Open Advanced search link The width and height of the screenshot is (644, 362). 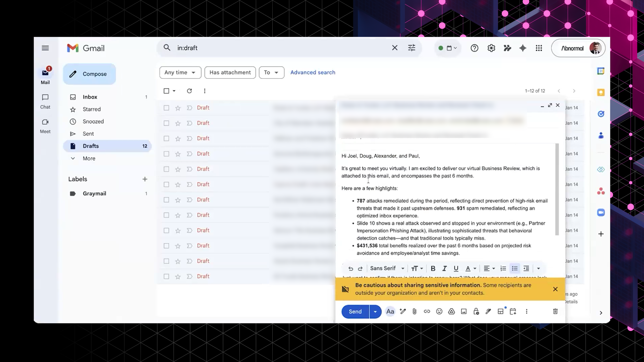(x=313, y=72)
